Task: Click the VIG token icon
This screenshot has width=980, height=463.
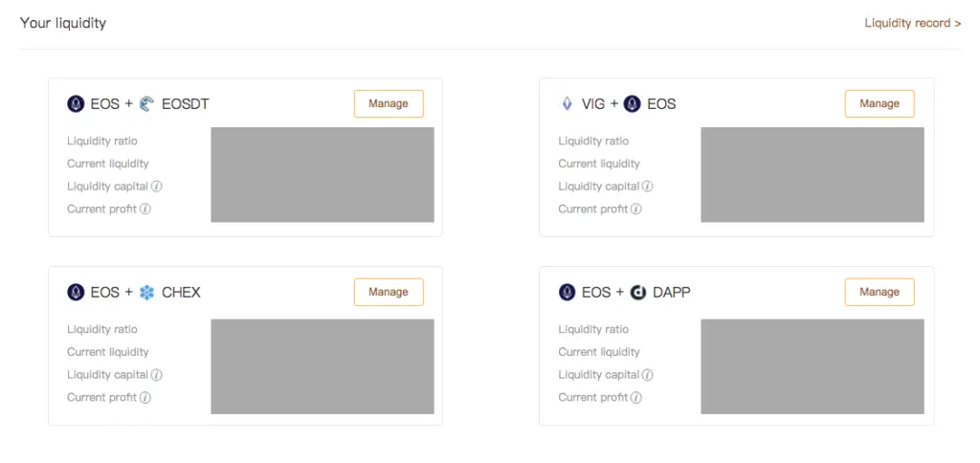Action: 567,103
